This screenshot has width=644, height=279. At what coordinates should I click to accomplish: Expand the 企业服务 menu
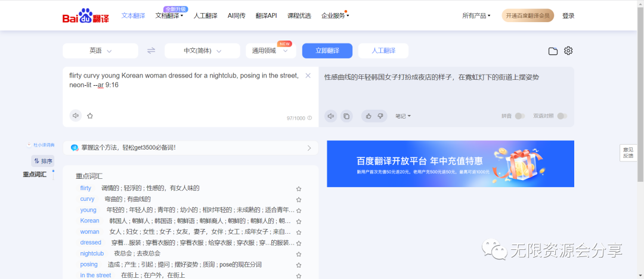pos(335,15)
